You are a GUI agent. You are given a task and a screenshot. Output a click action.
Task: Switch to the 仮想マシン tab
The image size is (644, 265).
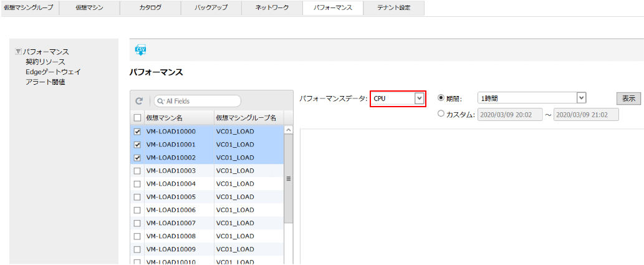click(89, 8)
